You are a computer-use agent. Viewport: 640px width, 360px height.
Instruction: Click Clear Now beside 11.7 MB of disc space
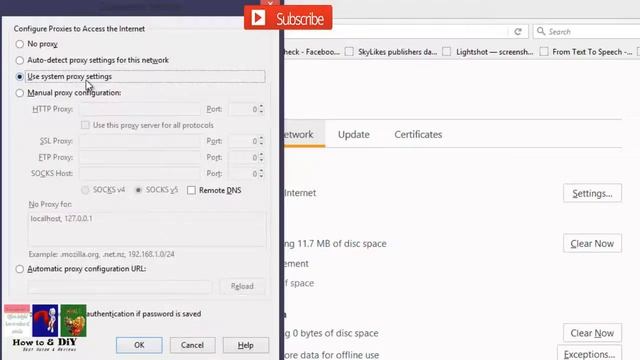tap(592, 244)
